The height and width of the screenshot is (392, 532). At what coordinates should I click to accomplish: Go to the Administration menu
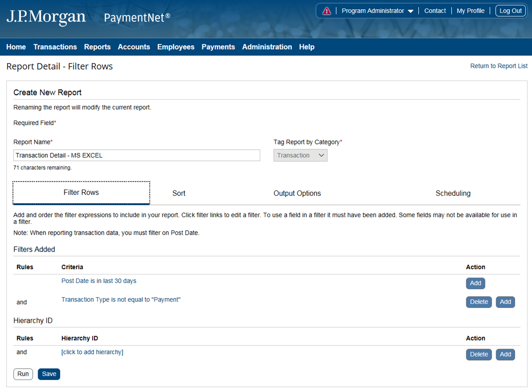267,47
